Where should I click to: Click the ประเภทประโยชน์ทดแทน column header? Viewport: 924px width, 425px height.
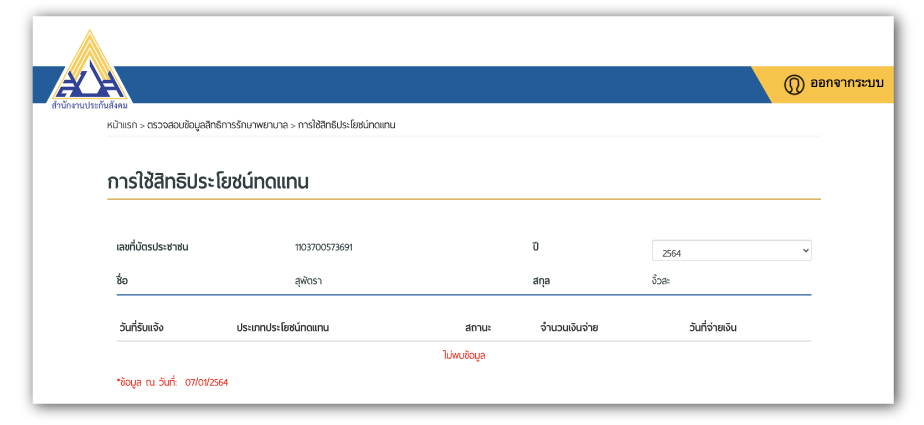pyautogui.click(x=282, y=327)
